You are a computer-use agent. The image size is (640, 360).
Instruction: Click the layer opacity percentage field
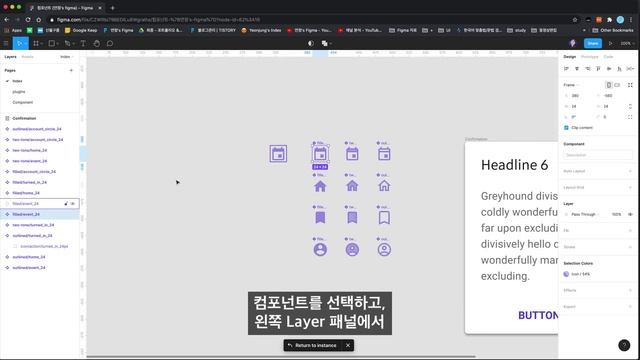coord(616,214)
